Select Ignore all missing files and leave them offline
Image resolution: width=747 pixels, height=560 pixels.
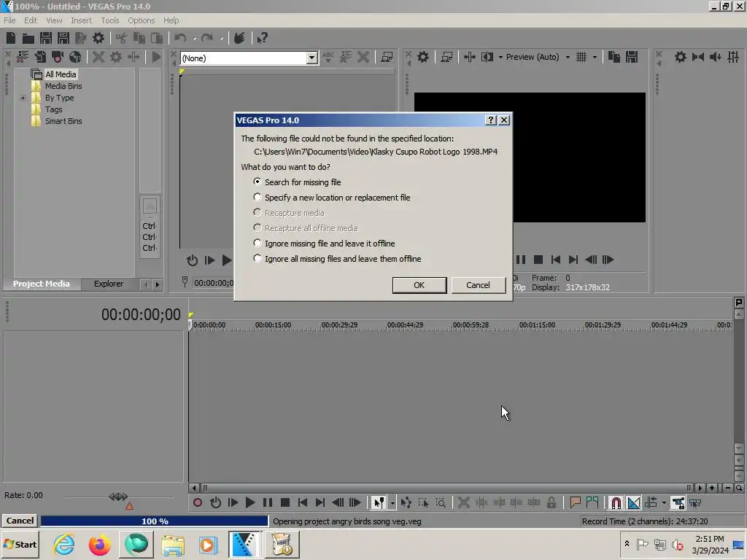[338, 259]
